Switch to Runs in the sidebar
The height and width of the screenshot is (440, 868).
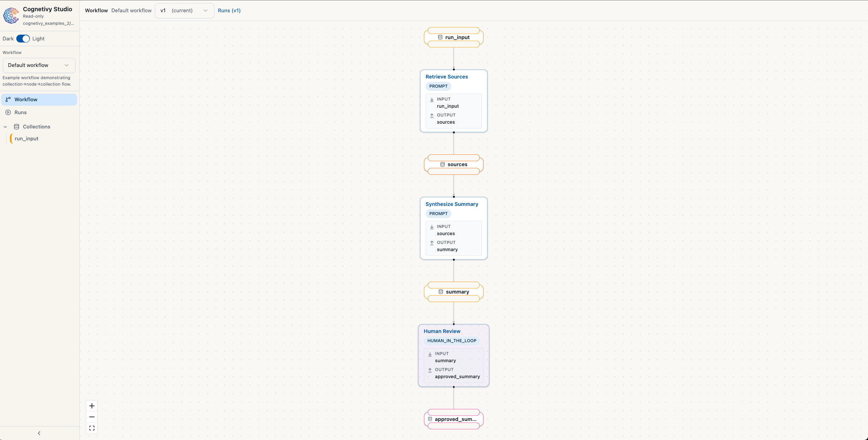tap(21, 112)
